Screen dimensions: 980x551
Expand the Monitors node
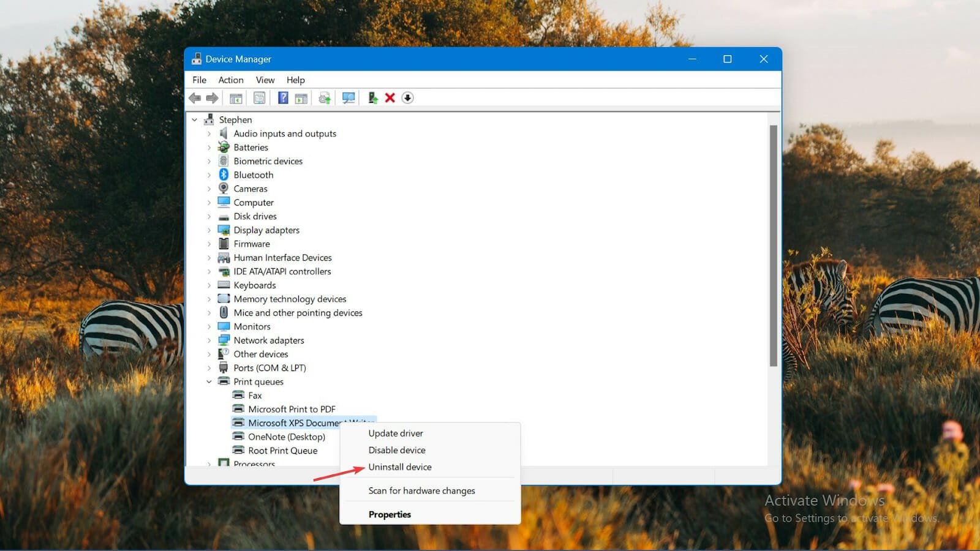pyautogui.click(x=209, y=326)
